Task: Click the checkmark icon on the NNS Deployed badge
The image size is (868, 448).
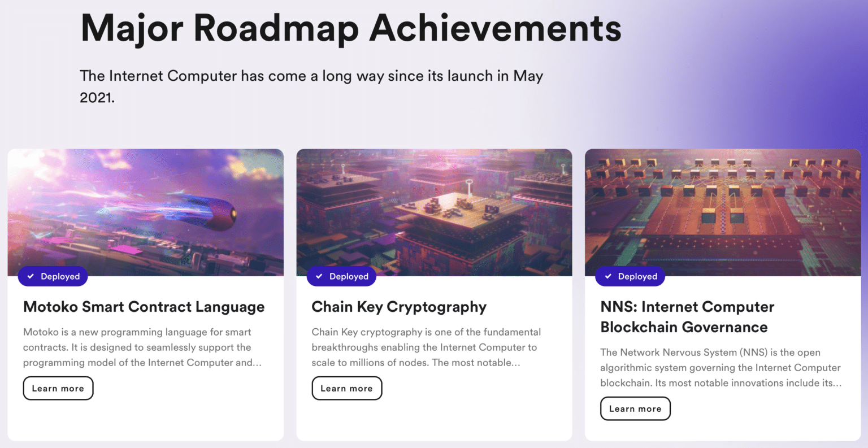Action: 608,276
